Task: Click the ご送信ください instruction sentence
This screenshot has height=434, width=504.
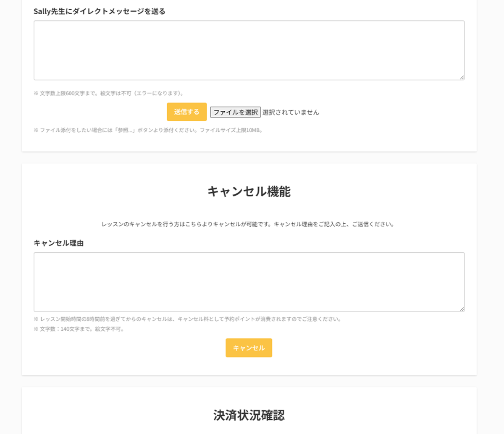Action: coord(334,224)
